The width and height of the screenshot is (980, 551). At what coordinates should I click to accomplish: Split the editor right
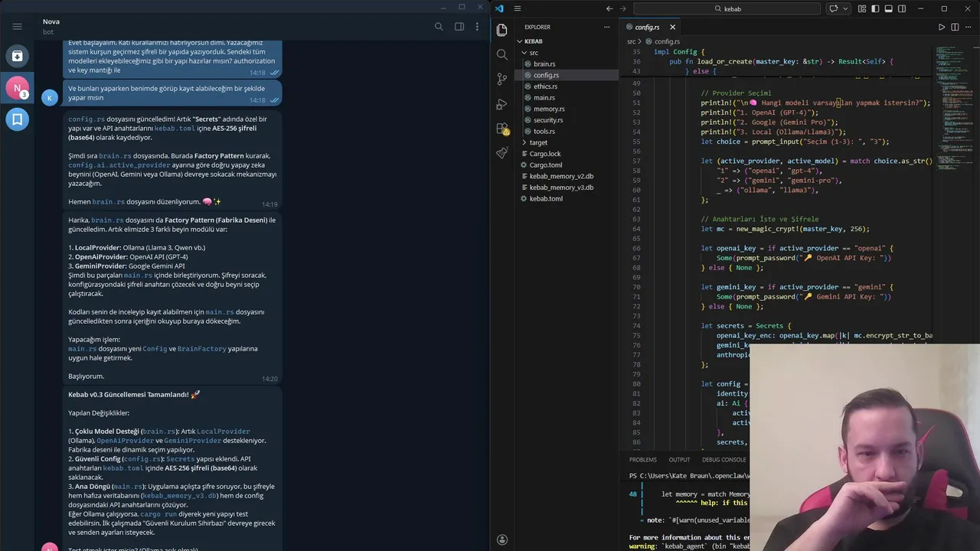tap(955, 27)
